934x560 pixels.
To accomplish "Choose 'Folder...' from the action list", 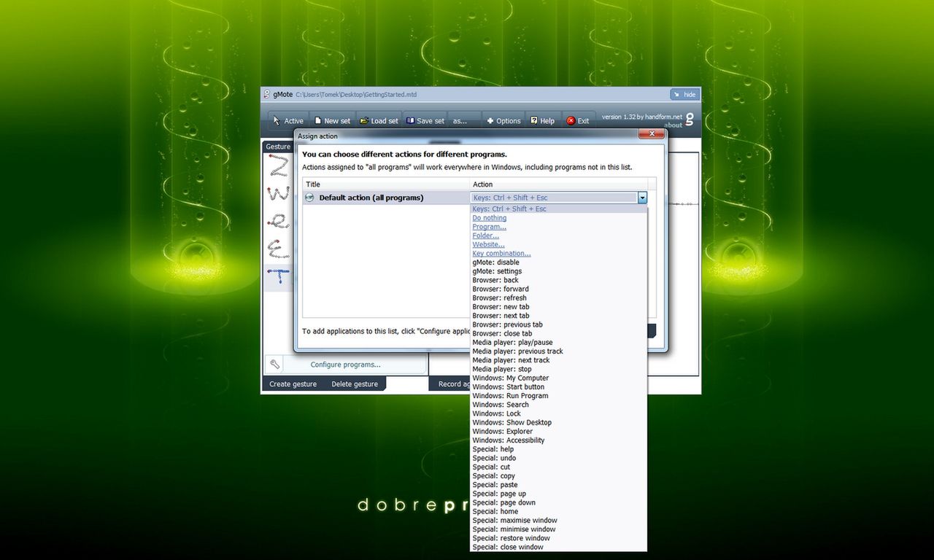I will point(558,236).
